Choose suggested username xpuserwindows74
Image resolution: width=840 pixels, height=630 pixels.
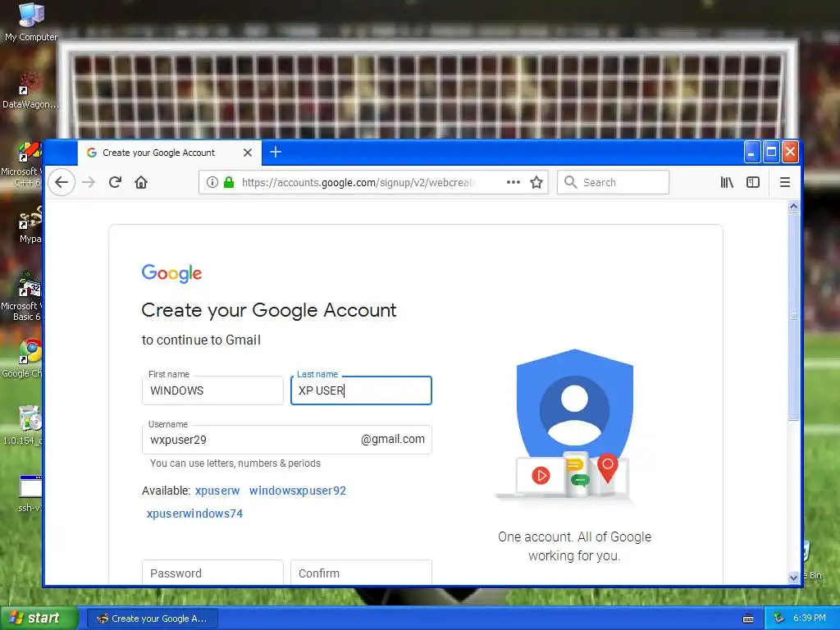point(194,514)
